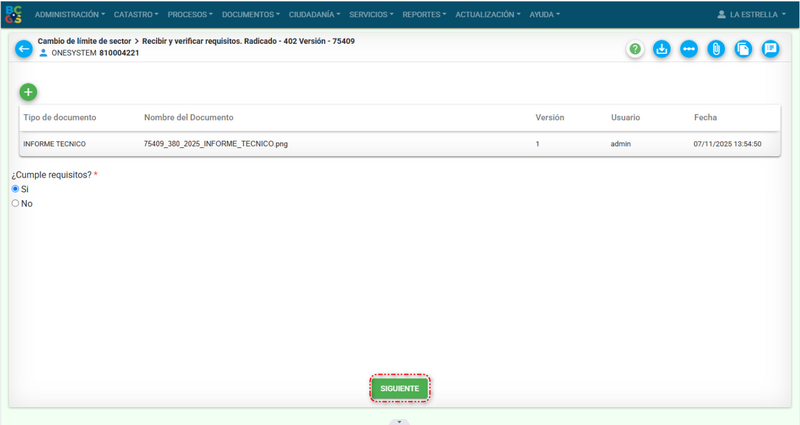Open the comments speech bubble icon
The image size is (800, 425).
770,49
